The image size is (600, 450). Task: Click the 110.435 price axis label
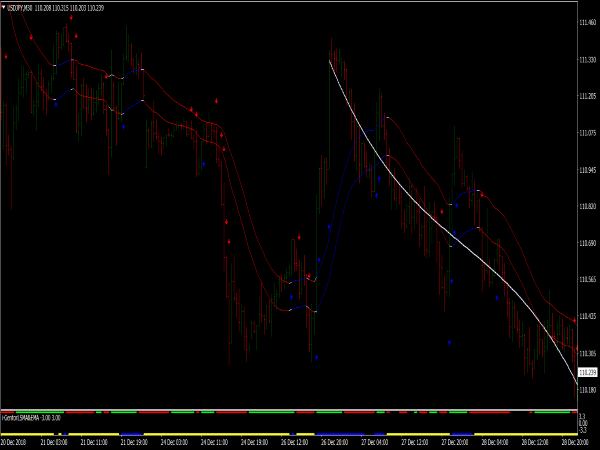587,316
